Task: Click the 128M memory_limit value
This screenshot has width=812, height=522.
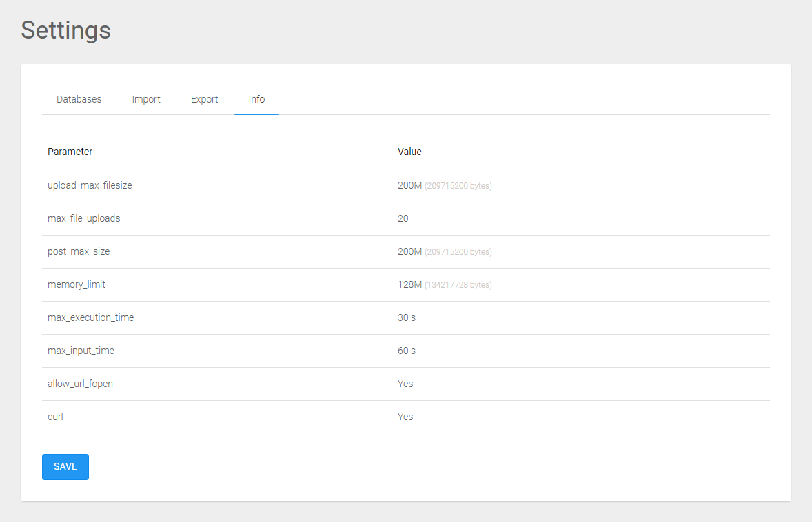Action: click(x=409, y=284)
